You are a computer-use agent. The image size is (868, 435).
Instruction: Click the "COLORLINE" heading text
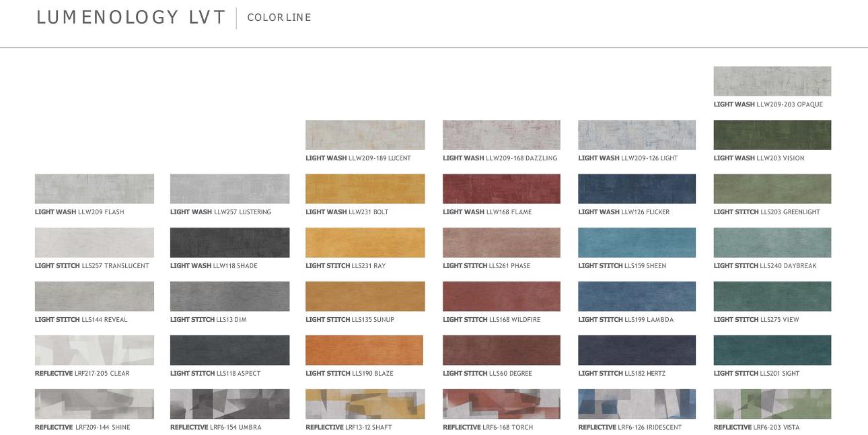[279, 18]
